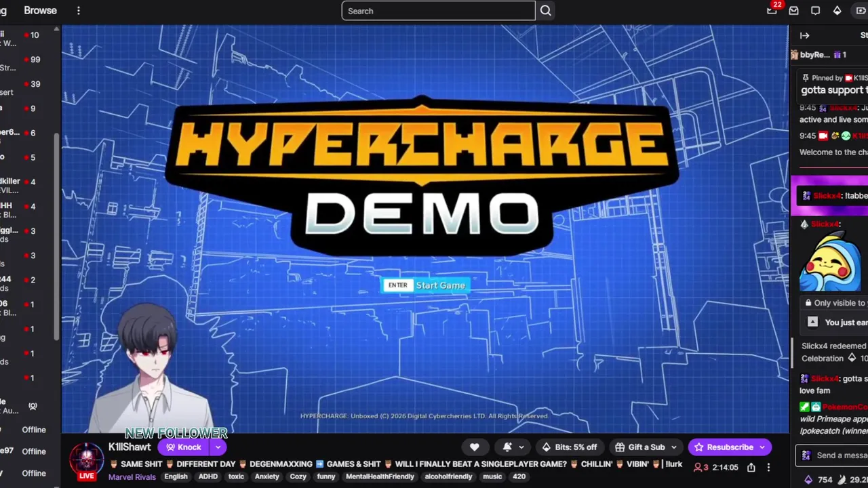This screenshot has width=868, height=488.
Task: Expand the Gift a Sub dropdown
Action: tap(673, 447)
